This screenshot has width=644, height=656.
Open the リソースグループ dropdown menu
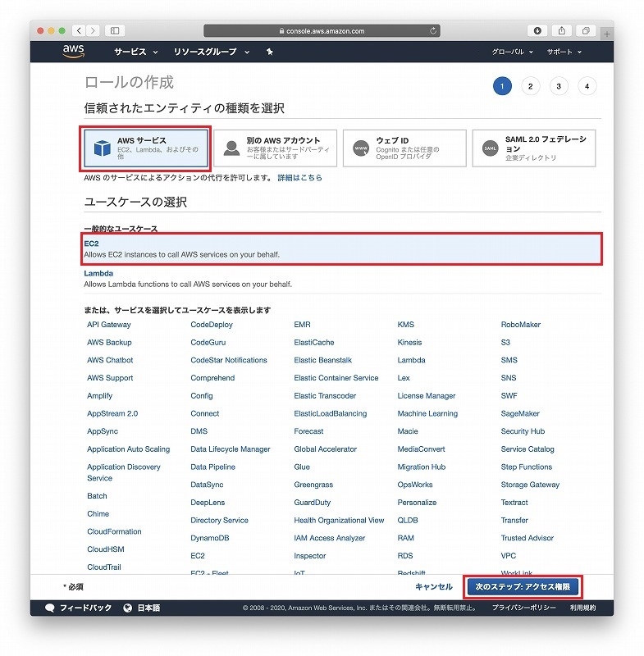click(212, 52)
